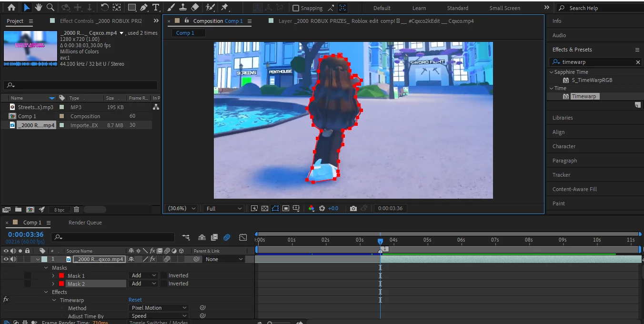Enable Frame Blending for all layers
The width and height of the screenshot is (644, 324).
tap(214, 237)
